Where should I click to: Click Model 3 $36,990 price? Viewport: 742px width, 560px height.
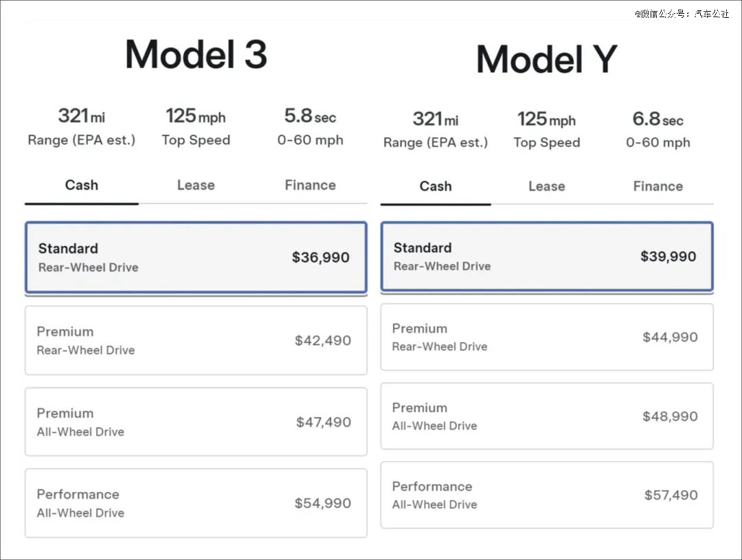(320, 258)
